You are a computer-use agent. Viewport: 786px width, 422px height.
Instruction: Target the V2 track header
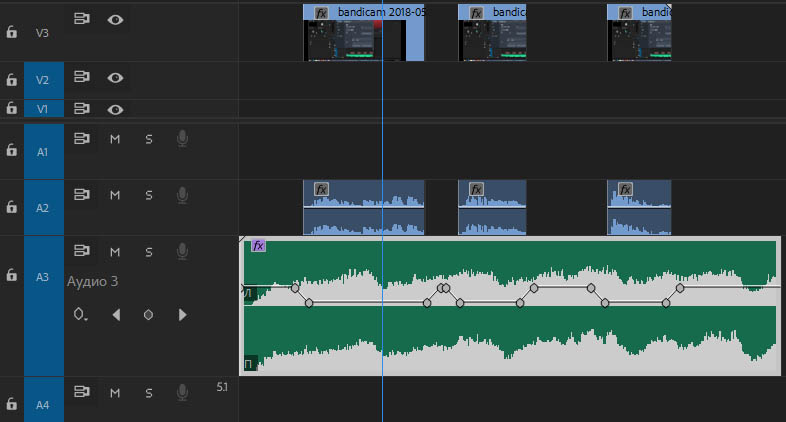tap(44, 80)
